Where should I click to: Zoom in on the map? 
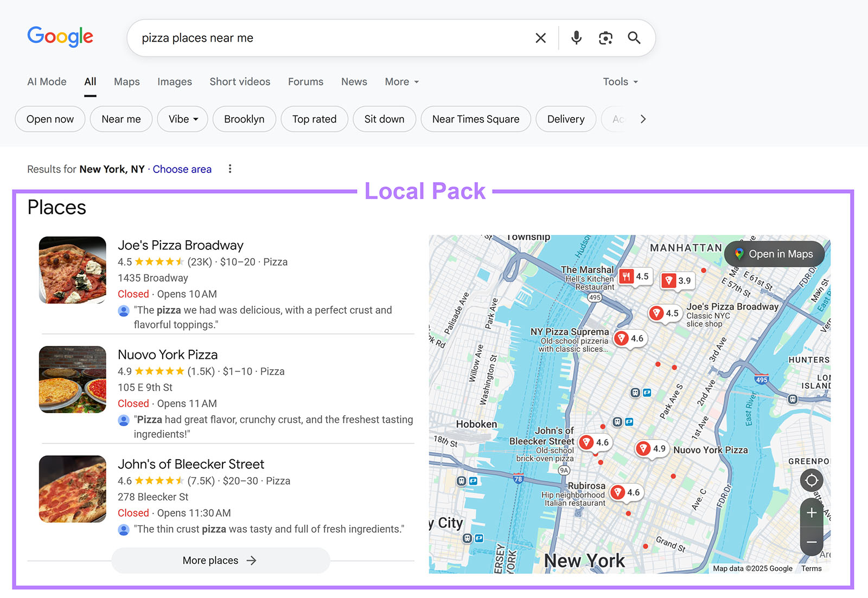[x=812, y=512]
